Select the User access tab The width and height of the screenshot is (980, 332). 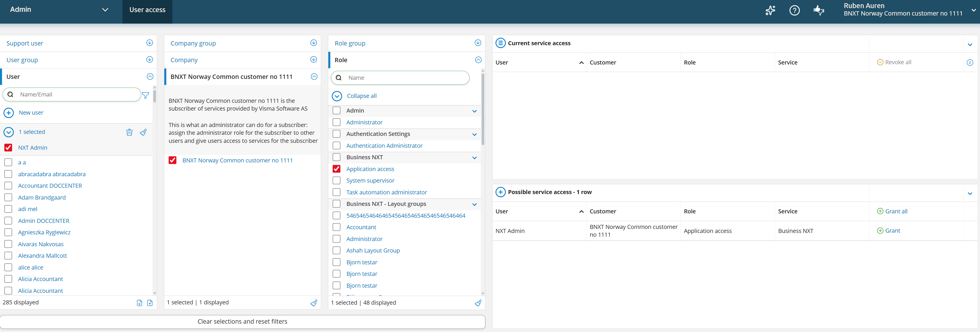pyautogui.click(x=147, y=10)
